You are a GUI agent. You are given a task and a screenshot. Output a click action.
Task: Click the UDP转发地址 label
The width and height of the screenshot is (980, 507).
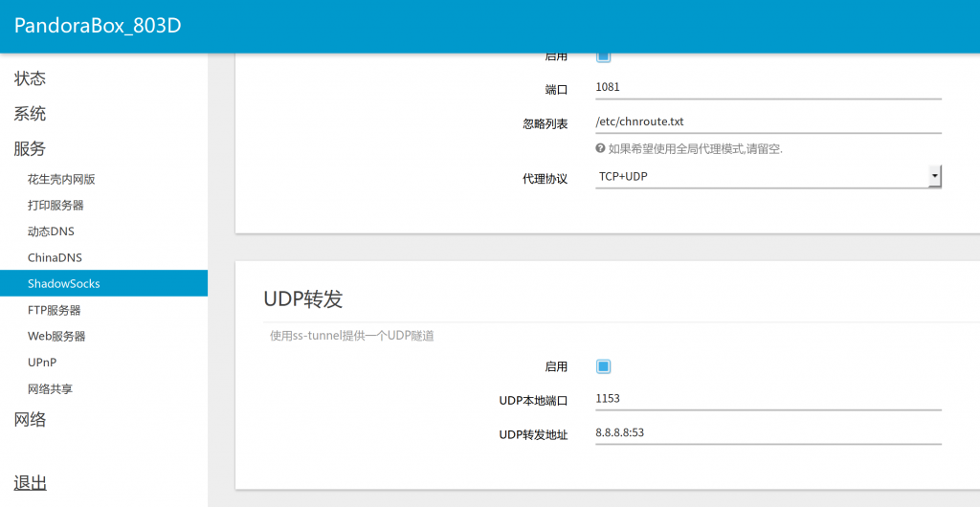click(533, 435)
